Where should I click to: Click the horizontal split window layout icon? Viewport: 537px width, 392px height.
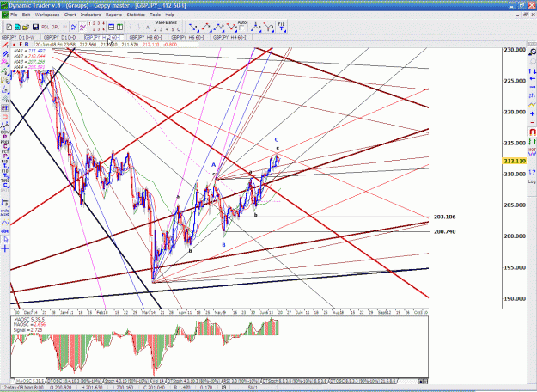111,27
